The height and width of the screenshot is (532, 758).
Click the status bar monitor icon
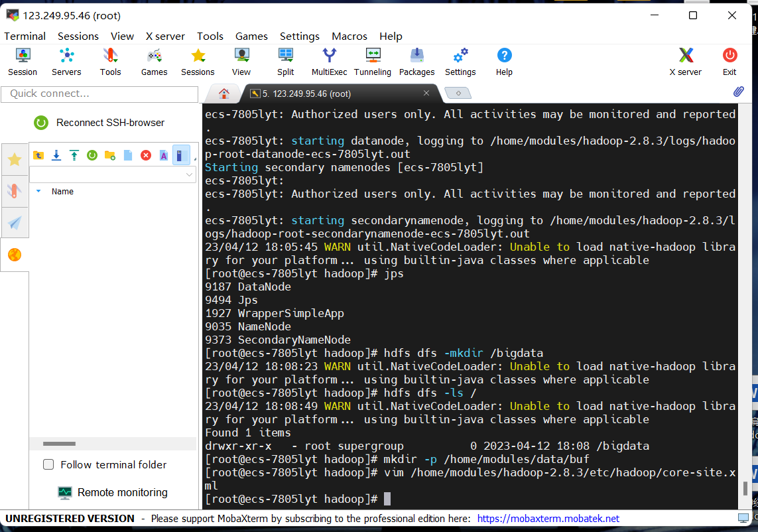pyautogui.click(x=743, y=519)
